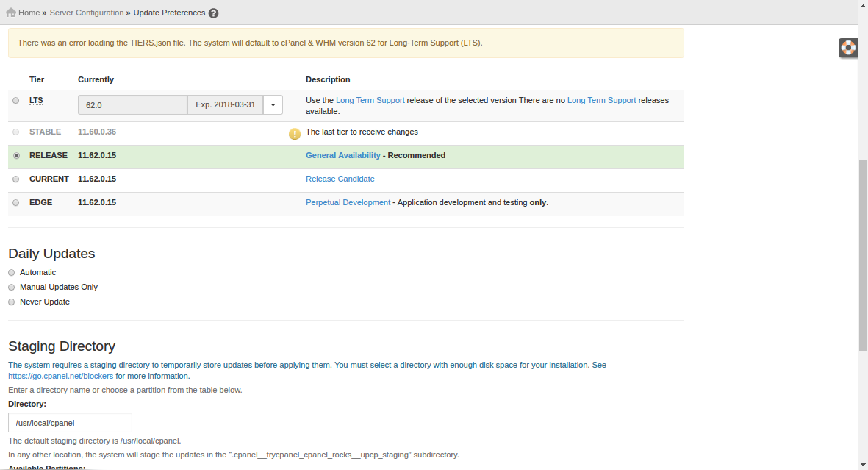Click the Tier column header

pos(37,79)
